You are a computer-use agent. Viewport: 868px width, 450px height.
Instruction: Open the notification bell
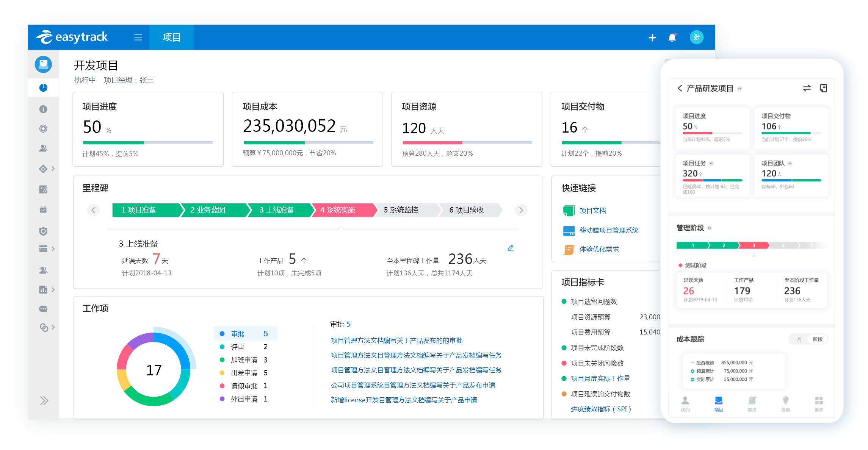[x=672, y=37]
